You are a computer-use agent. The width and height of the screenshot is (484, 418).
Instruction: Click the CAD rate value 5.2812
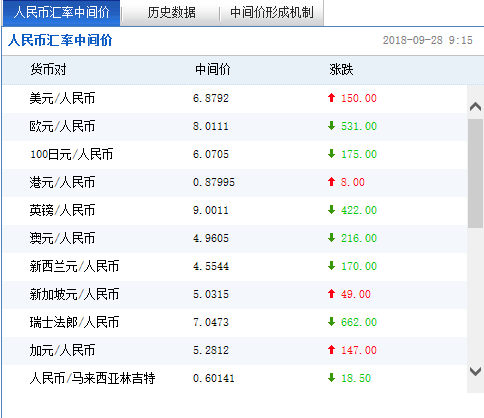[x=211, y=350]
